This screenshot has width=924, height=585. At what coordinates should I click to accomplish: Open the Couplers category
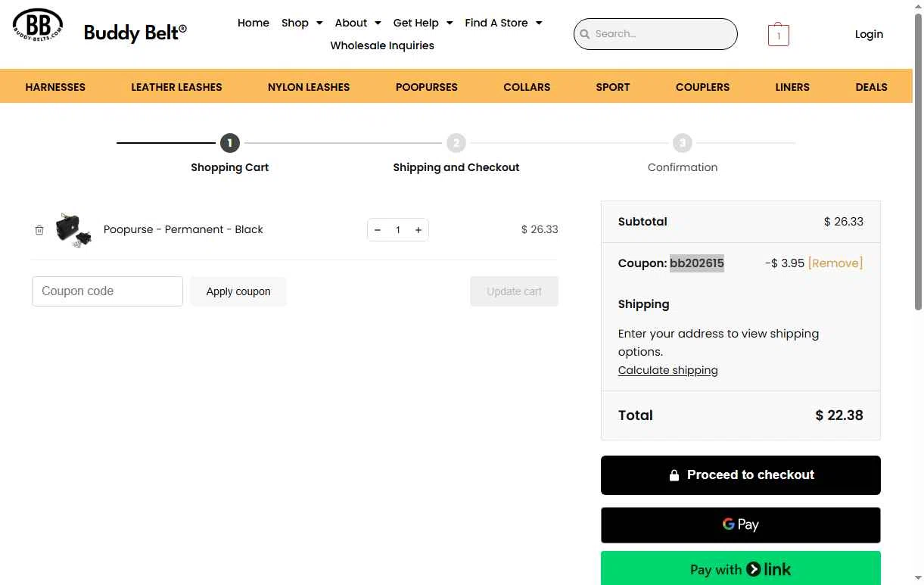coord(702,87)
